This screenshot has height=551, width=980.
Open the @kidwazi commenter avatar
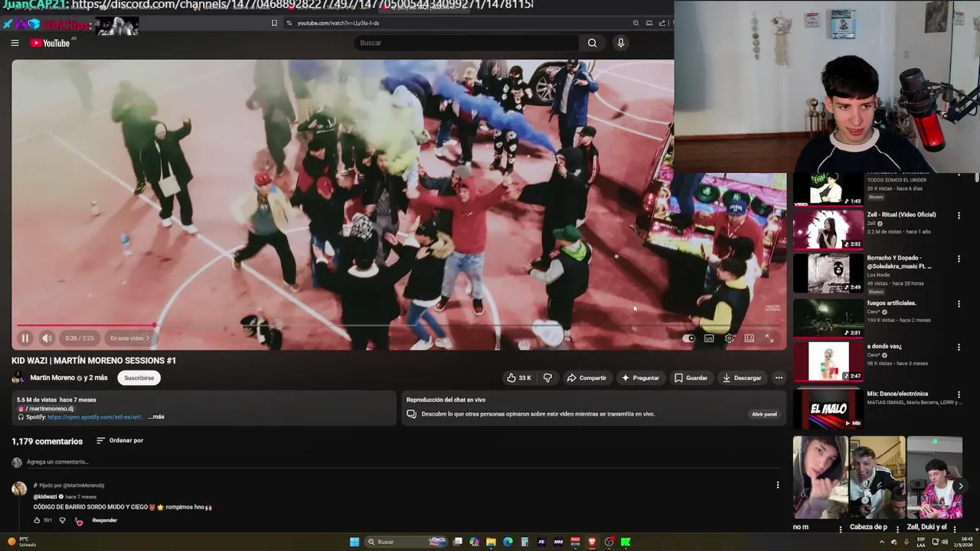point(19,489)
